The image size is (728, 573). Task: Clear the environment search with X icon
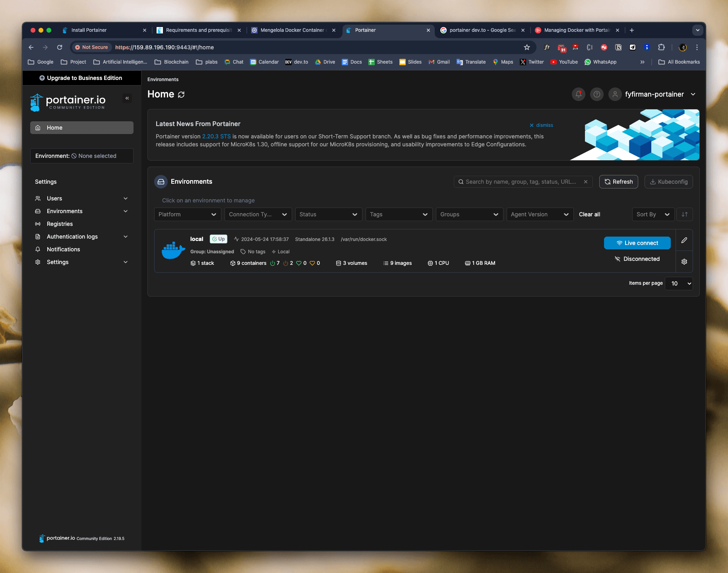coord(586,182)
